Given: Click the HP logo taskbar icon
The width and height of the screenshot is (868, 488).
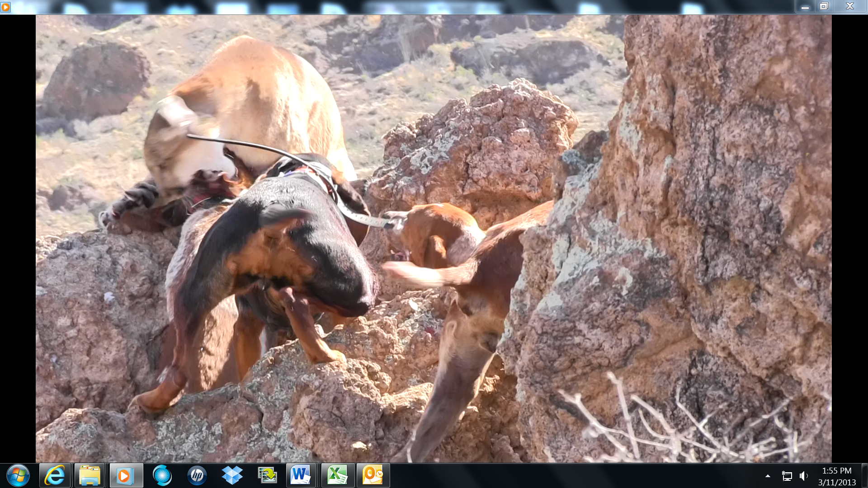Looking at the screenshot, I should pos(197,475).
